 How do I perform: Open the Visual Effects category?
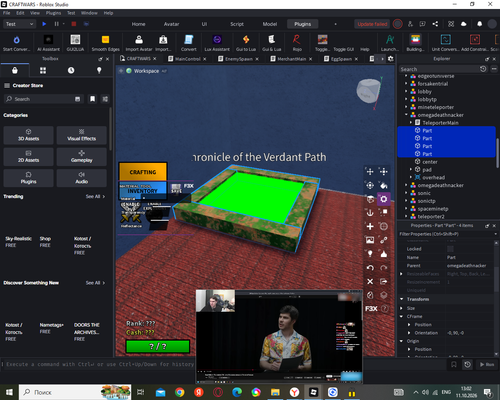tap(82, 135)
